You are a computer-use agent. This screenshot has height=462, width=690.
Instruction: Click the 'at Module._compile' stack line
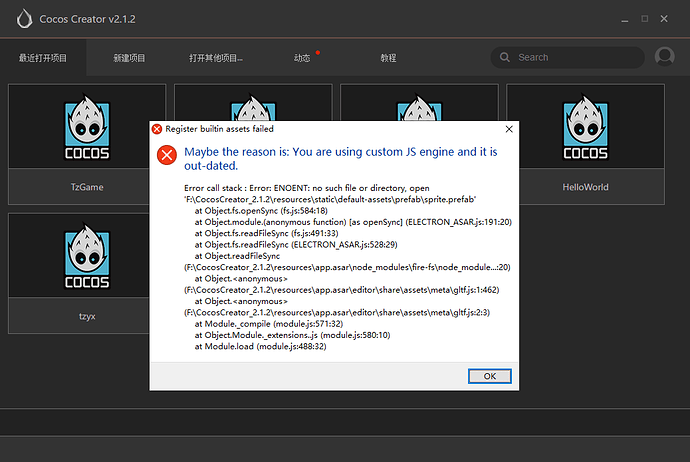[x=269, y=324]
